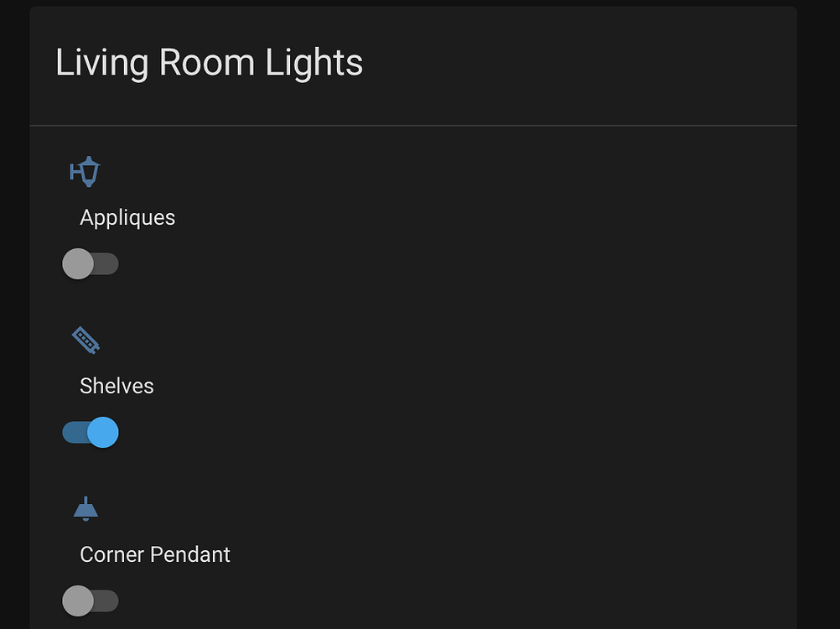
Task: Click the Appliques wall lamp icon
Action: coord(85,171)
